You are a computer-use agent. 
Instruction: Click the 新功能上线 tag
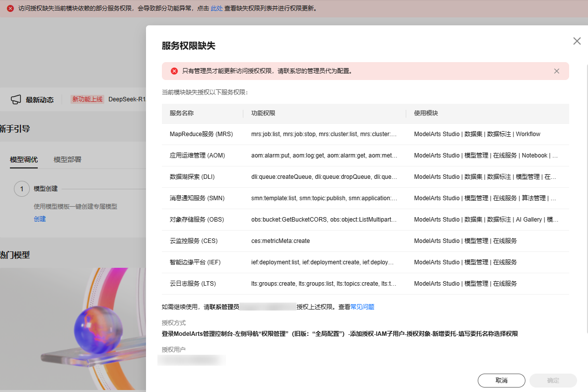(87, 99)
